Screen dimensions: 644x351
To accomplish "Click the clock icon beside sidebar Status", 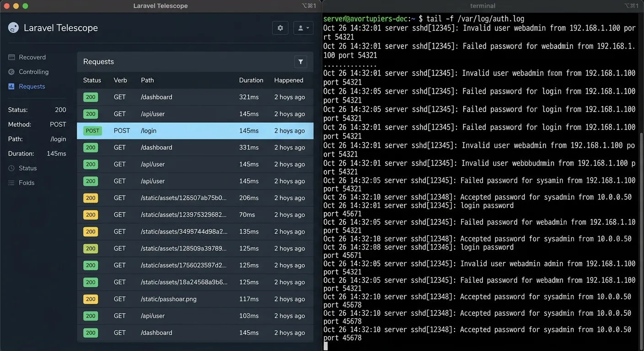I will (x=11, y=168).
